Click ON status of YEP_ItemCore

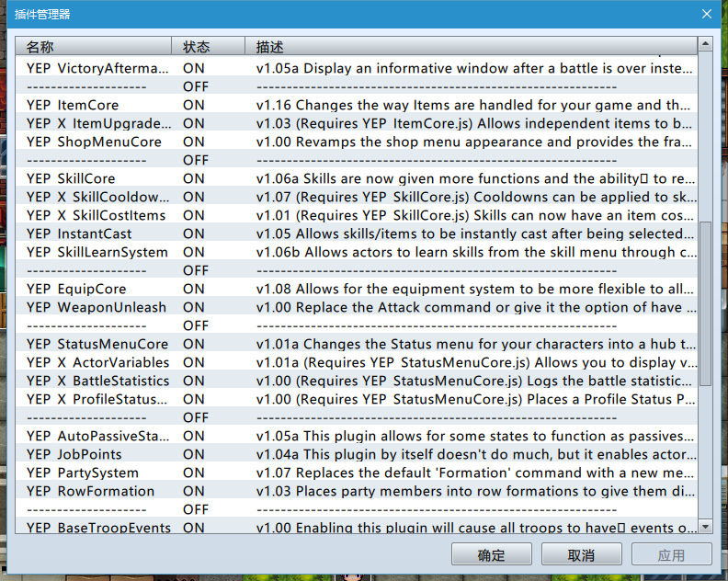coord(194,105)
